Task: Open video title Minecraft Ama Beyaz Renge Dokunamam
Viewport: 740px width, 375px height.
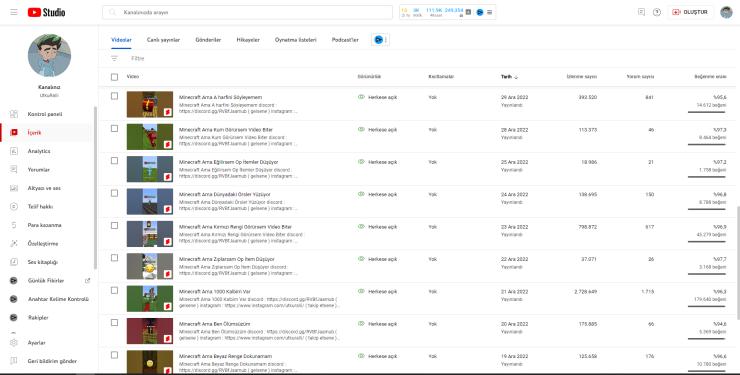Action: coord(226,356)
